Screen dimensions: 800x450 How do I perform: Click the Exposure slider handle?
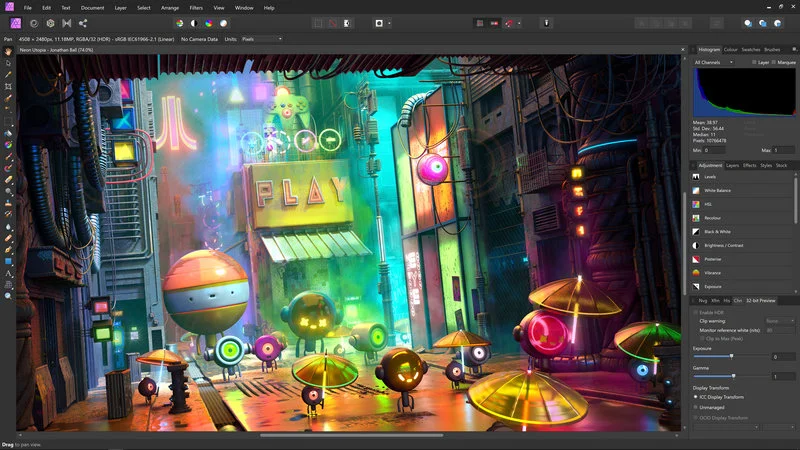(x=731, y=356)
